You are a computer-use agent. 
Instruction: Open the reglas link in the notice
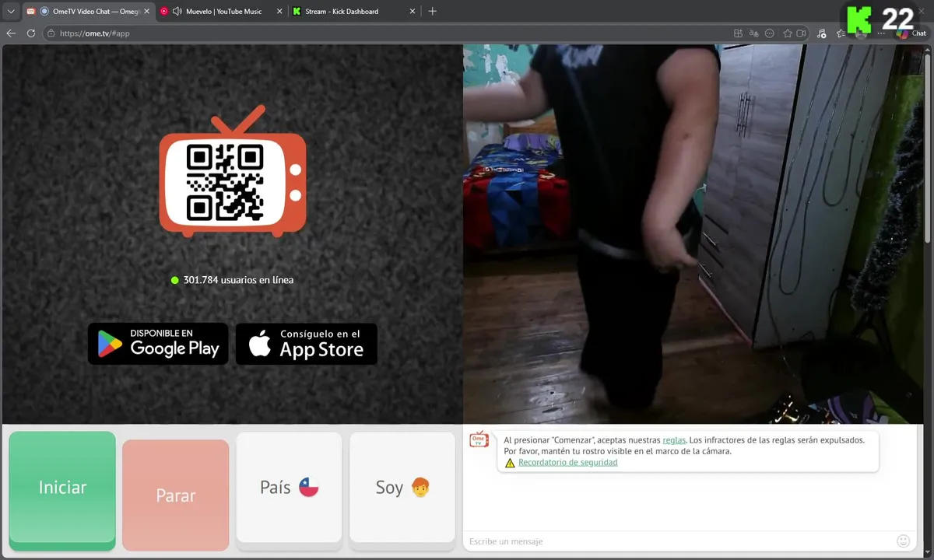(x=674, y=440)
